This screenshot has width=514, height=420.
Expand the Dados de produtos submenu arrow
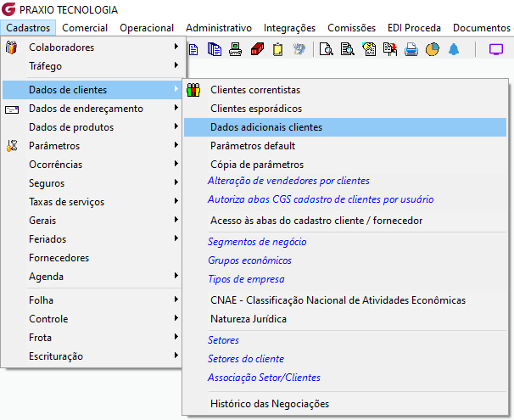click(x=176, y=126)
